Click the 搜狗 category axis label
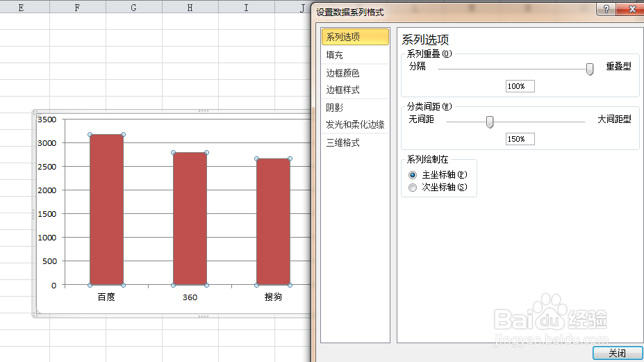The height and width of the screenshot is (362, 644). click(273, 297)
